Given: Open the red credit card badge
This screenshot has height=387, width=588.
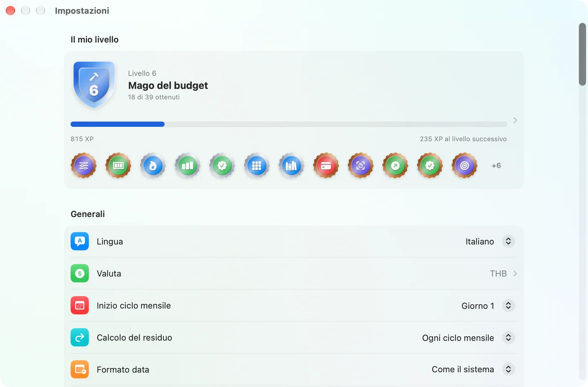Looking at the screenshot, I should tap(326, 166).
